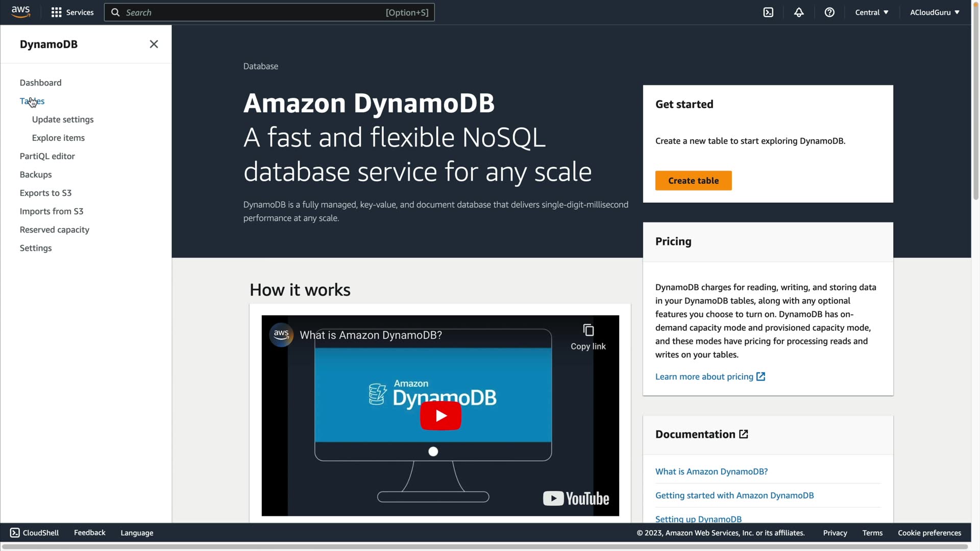Open the Services grid menu
The image size is (980, 551).
56,12
